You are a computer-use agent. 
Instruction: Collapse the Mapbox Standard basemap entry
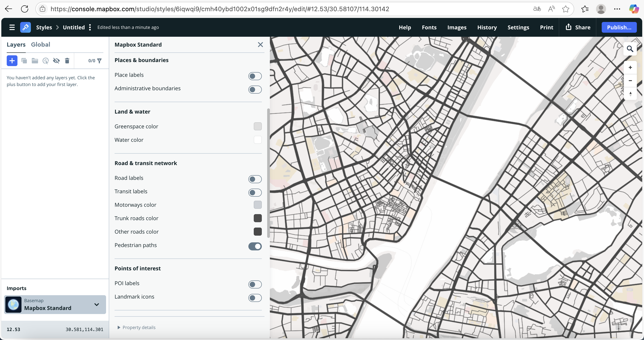97,304
